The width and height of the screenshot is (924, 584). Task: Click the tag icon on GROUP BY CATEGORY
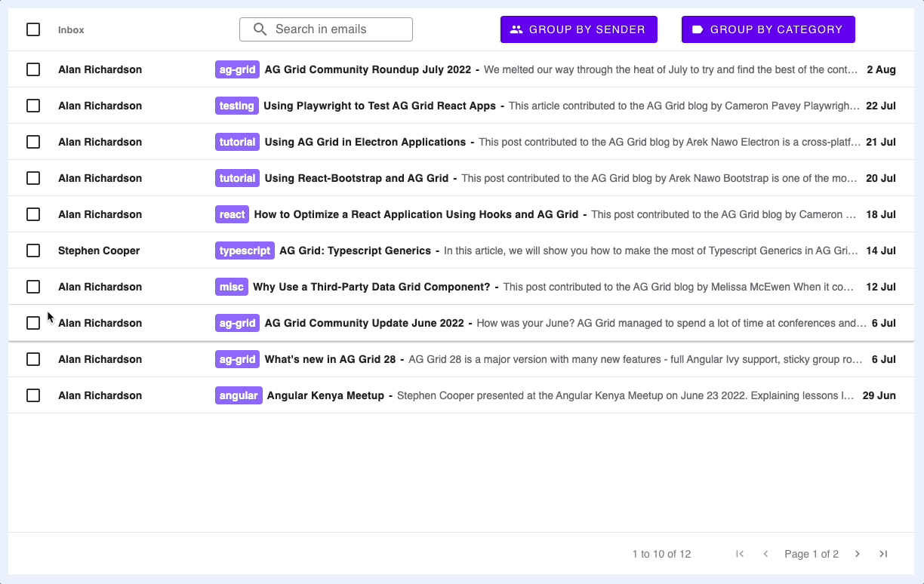698,29
